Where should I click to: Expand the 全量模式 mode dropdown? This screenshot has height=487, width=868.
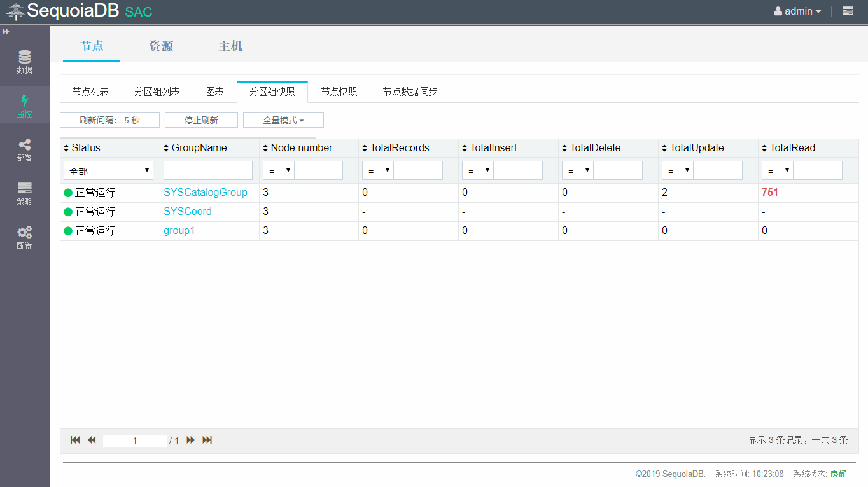[283, 120]
